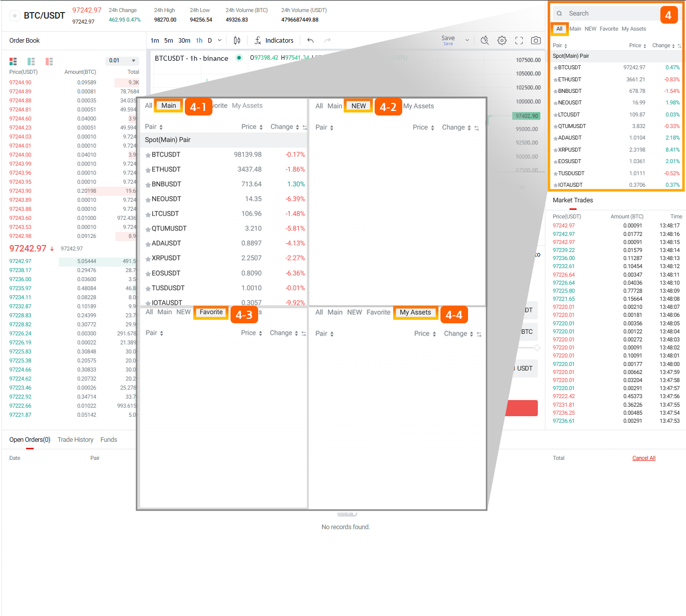Select the 1h timeframe

[x=199, y=41]
